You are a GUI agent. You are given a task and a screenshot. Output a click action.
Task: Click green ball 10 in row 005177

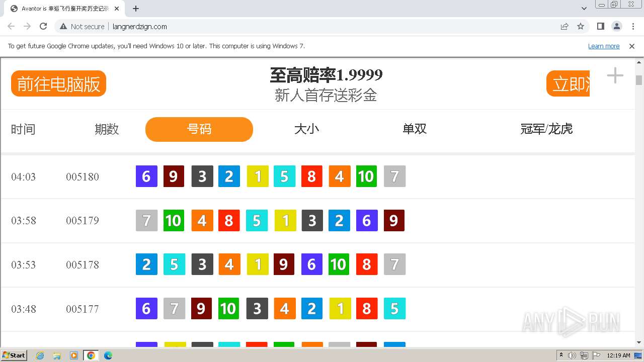coord(229,309)
